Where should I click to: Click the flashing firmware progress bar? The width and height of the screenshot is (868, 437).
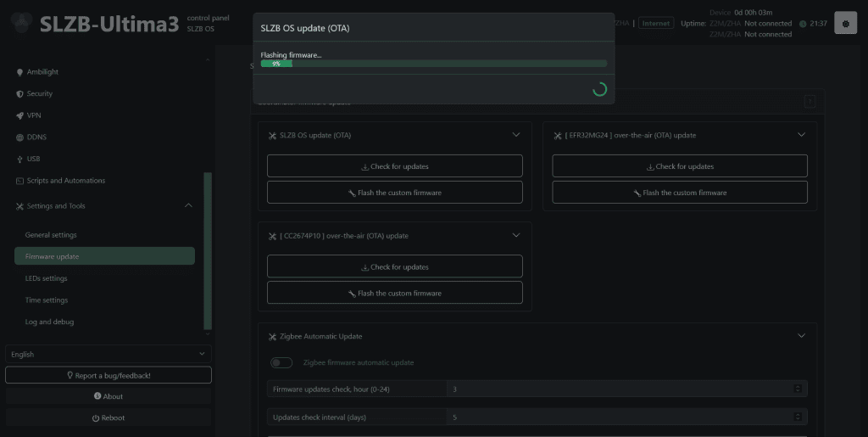(433, 64)
